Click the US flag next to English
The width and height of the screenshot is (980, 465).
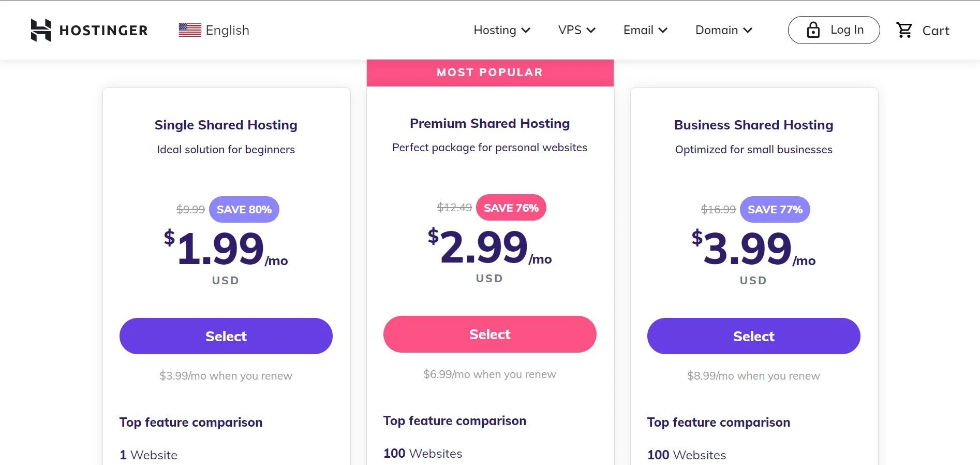(x=189, y=30)
